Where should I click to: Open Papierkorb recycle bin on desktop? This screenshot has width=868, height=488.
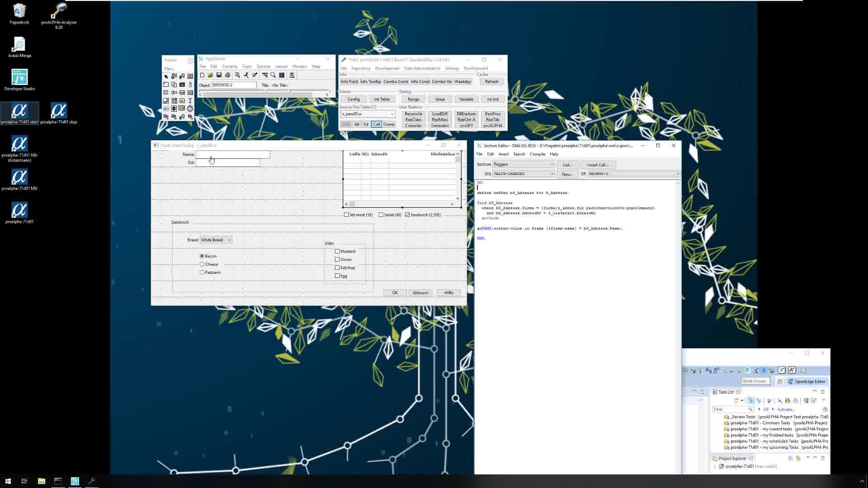[x=19, y=14]
